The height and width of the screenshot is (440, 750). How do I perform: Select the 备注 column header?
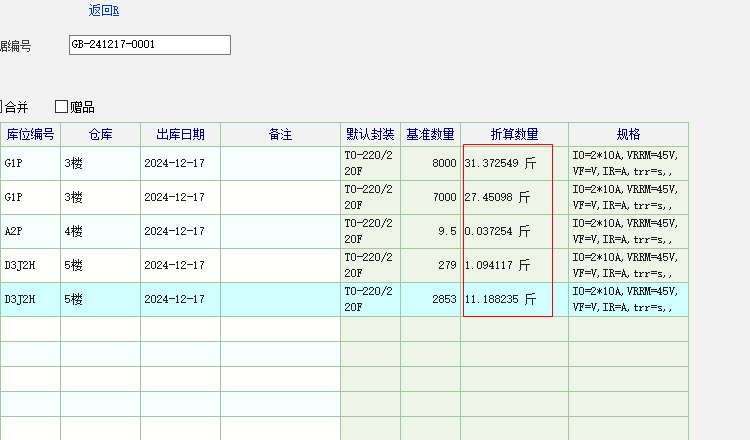click(280, 134)
